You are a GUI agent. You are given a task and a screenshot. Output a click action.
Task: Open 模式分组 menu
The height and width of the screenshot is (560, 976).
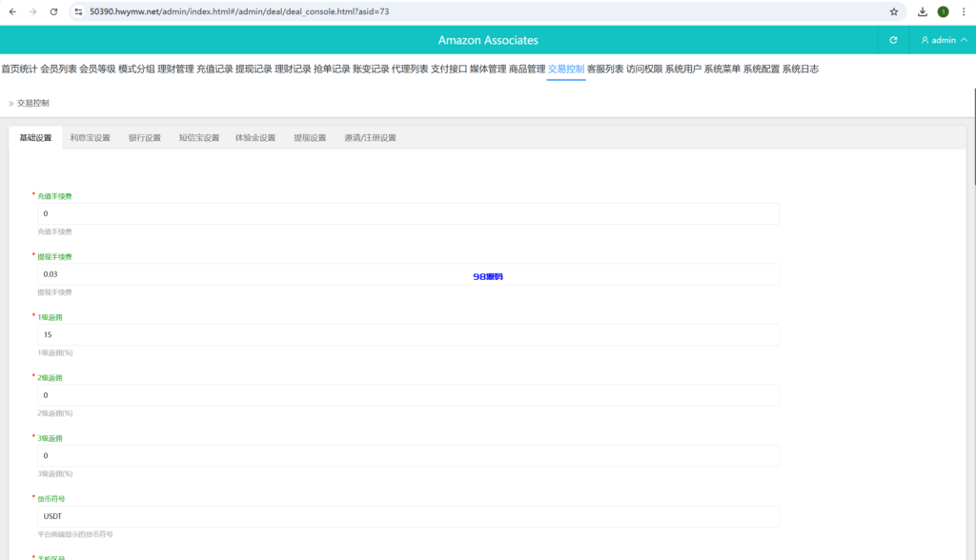[136, 70]
